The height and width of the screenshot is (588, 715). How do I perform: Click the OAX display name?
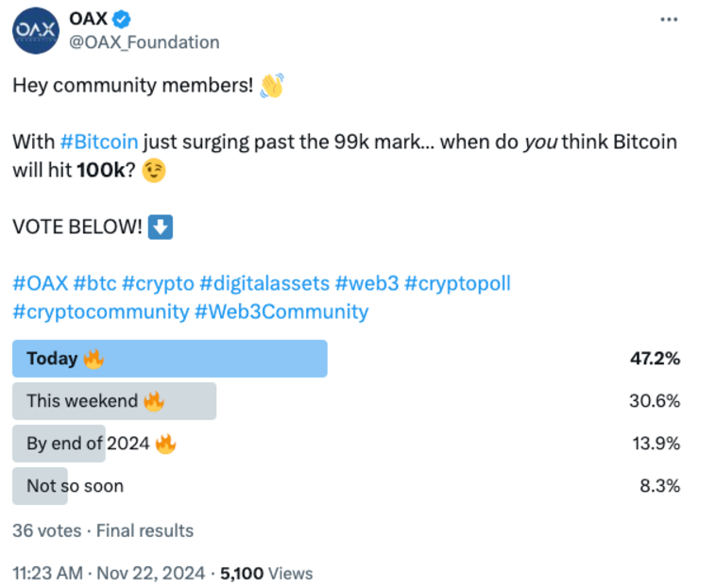89,19
